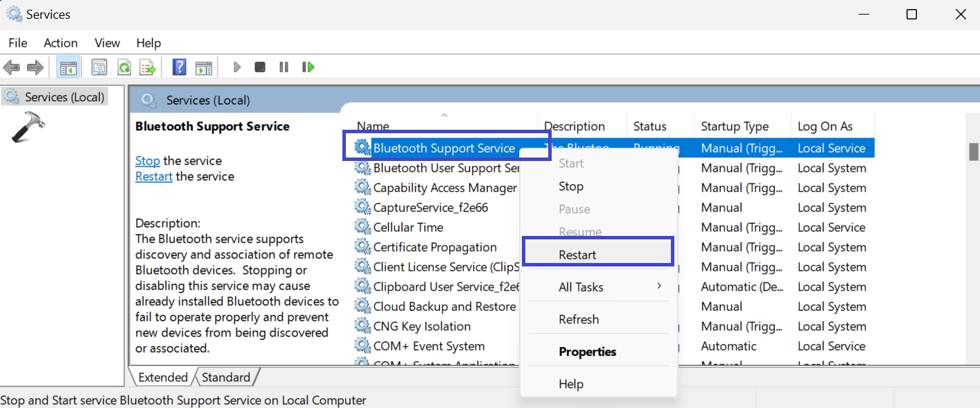
Task: Click the Restart the service link
Action: [x=154, y=177]
